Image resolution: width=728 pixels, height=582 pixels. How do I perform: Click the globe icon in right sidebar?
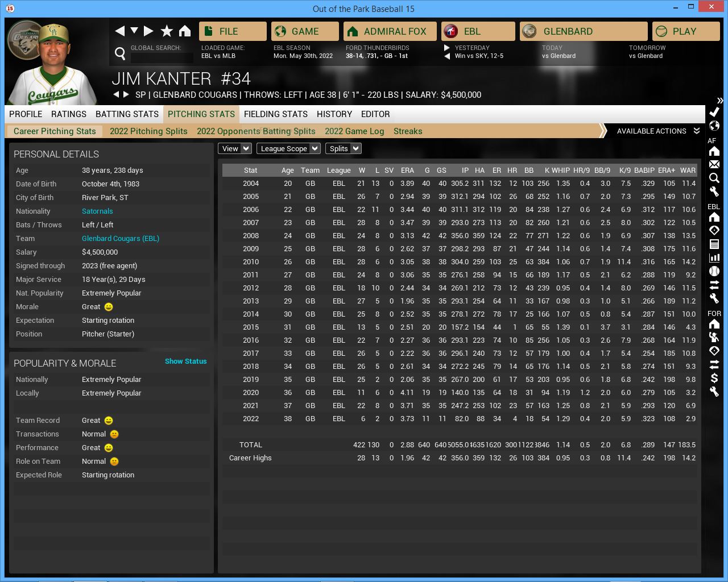714,126
